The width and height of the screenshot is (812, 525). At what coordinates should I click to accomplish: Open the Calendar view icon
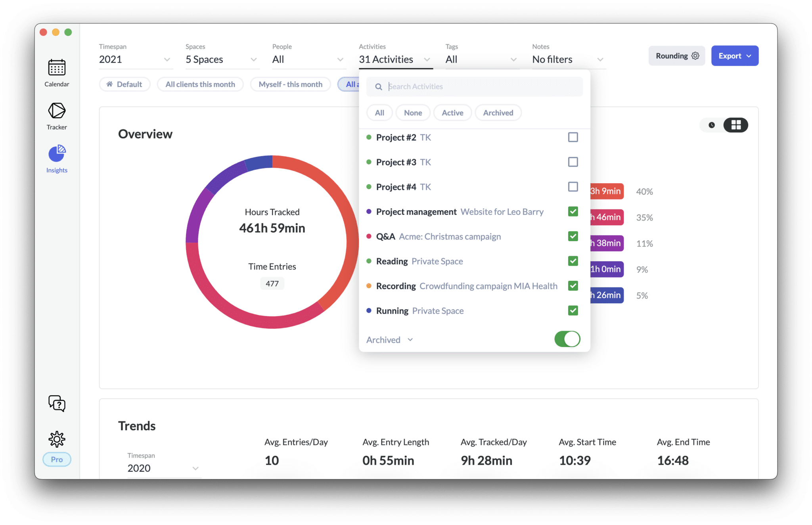(57, 68)
